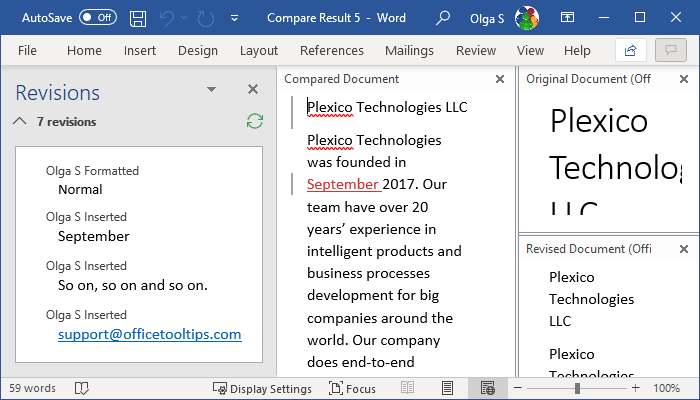Click the 100% zoom level

click(x=667, y=388)
